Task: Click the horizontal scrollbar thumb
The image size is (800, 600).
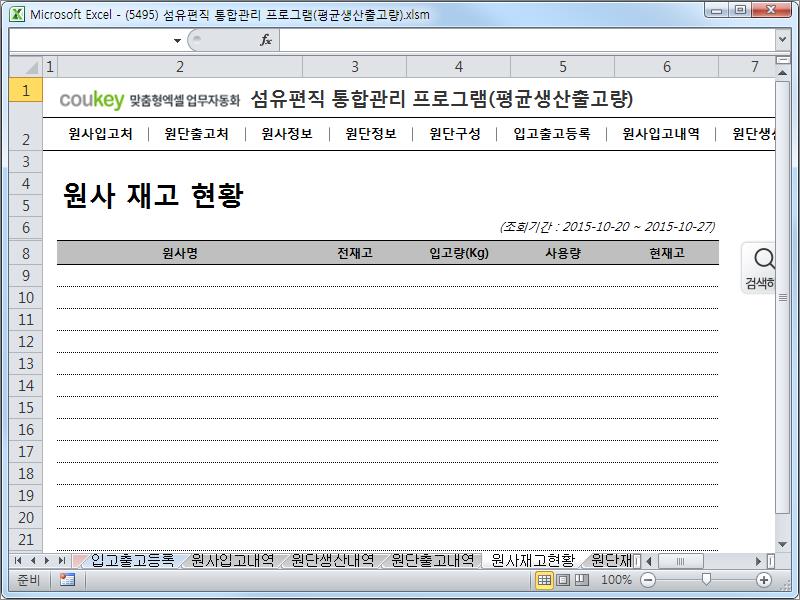Action: [681, 561]
